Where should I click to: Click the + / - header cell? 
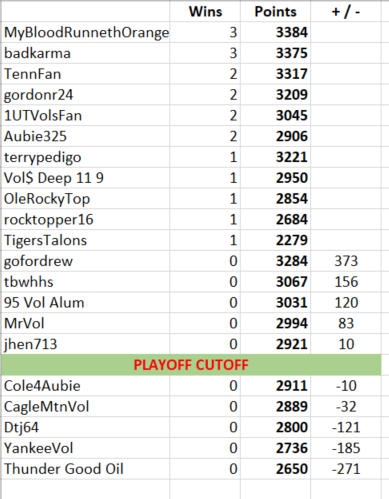point(346,12)
